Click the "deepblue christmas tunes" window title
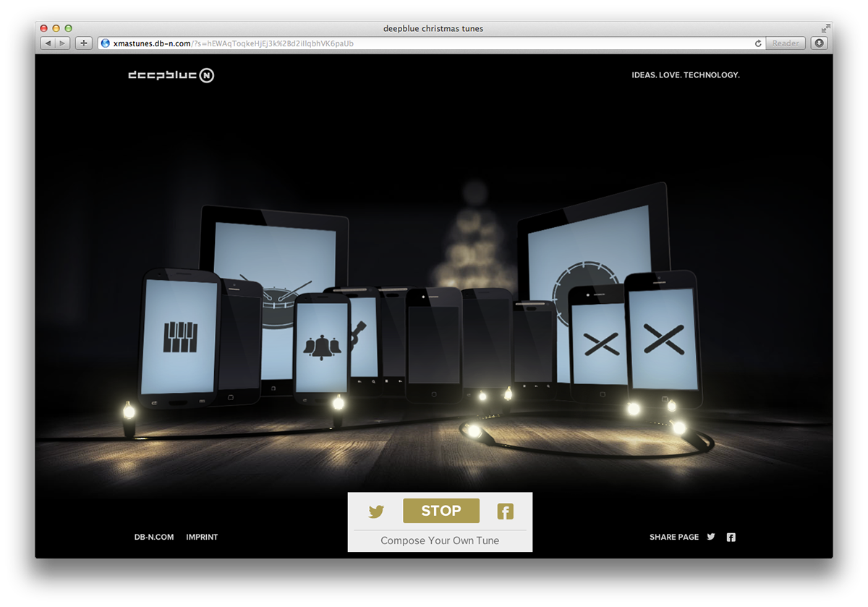 pyautogui.click(x=433, y=28)
